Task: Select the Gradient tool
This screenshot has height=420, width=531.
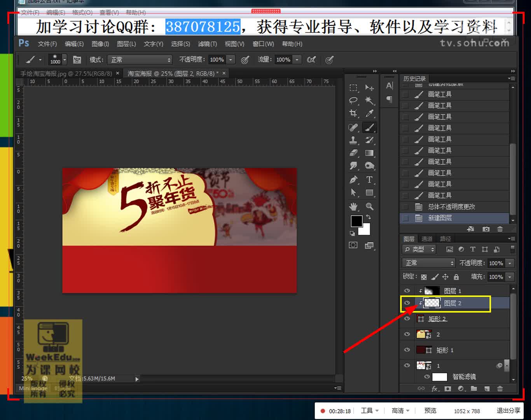Action: point(369,153)
